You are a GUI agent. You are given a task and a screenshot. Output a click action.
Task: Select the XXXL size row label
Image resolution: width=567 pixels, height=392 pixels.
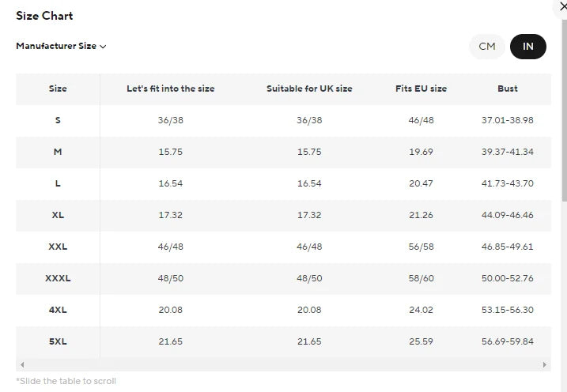58,278
